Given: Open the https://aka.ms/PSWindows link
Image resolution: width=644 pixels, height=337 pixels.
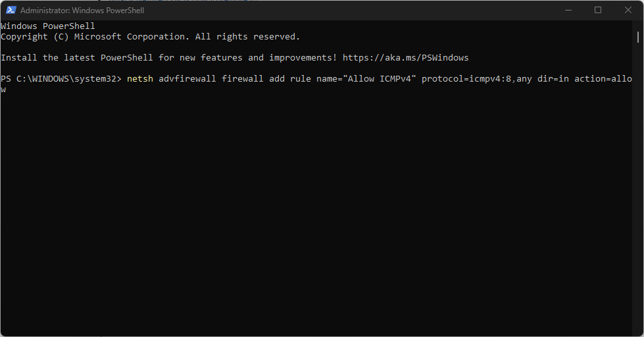Looking at the screenshot, I should 405,58.
